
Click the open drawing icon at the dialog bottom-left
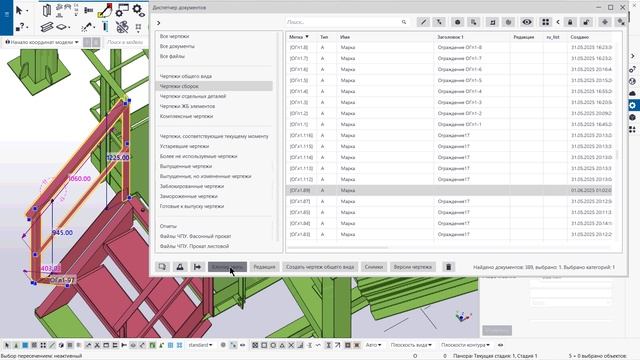pos(162,267)
